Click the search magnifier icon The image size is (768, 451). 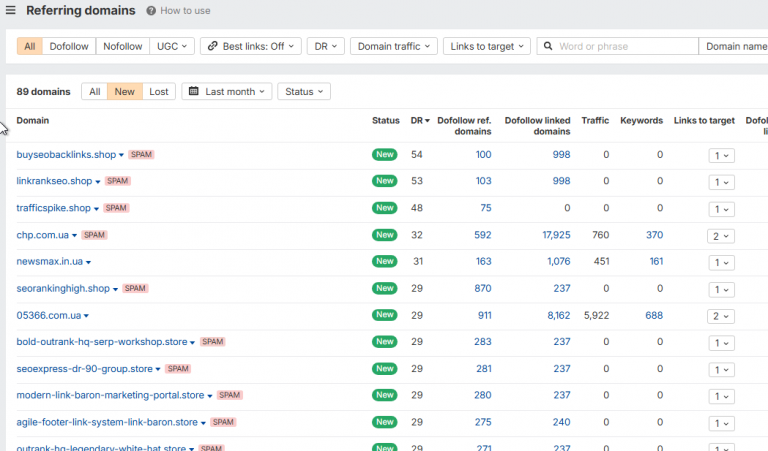[x=548, y=46]
